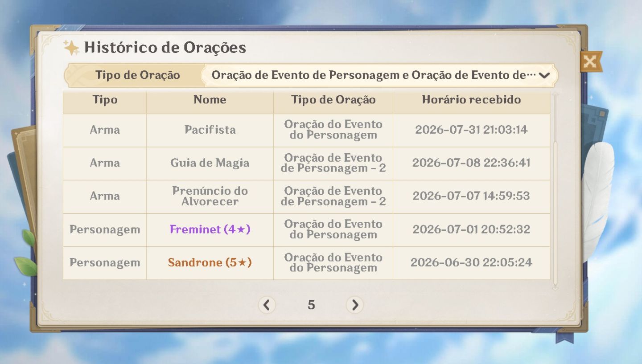Click the page number 5 indicator

click(x=311, y=305)
